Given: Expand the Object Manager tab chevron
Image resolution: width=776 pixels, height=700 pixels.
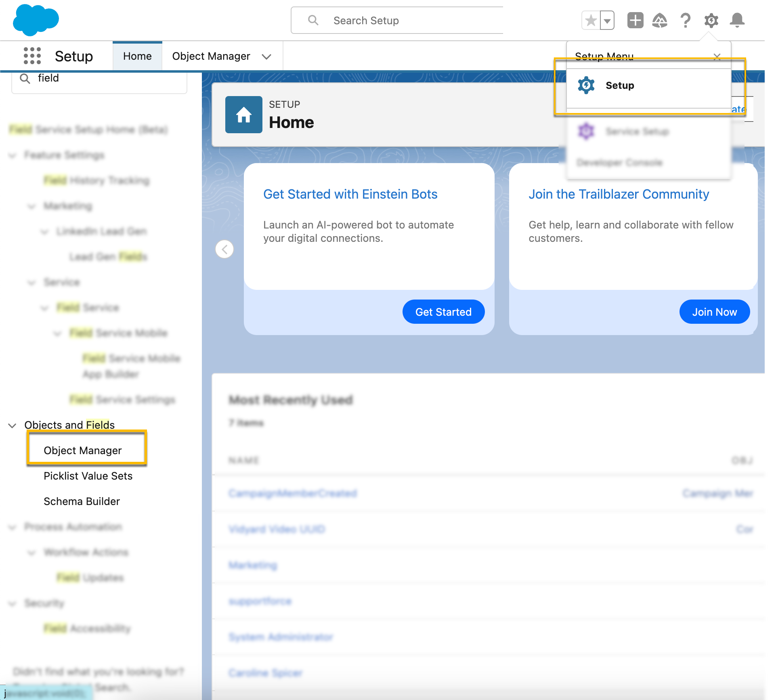Looking at the screenshot, I should point(266,57).
